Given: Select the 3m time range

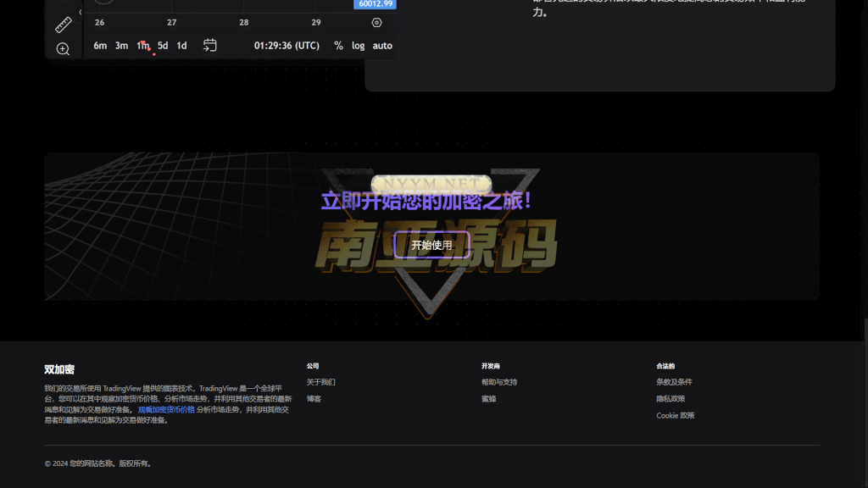Looking at the screenshot, I should pos(121,46).
